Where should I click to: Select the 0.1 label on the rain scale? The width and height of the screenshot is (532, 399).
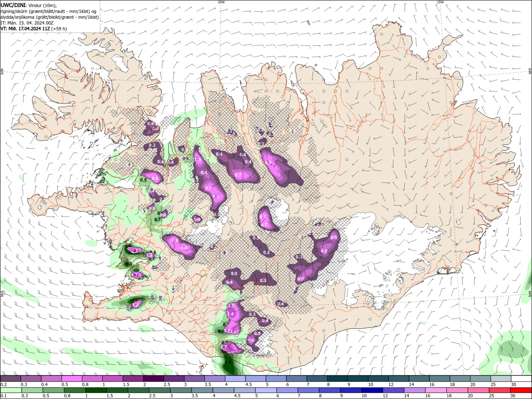pyautogui.click(x=3, y=396)
